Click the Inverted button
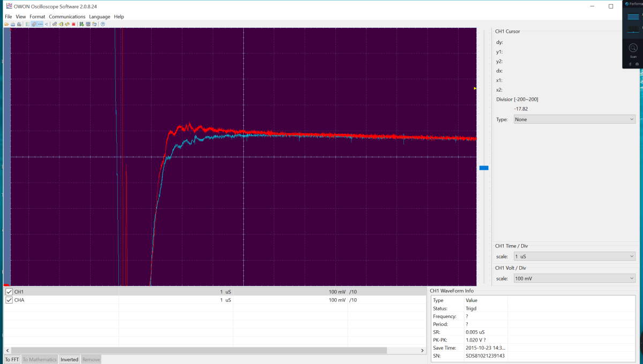This screenshot has height=364, width=643. 69,359
